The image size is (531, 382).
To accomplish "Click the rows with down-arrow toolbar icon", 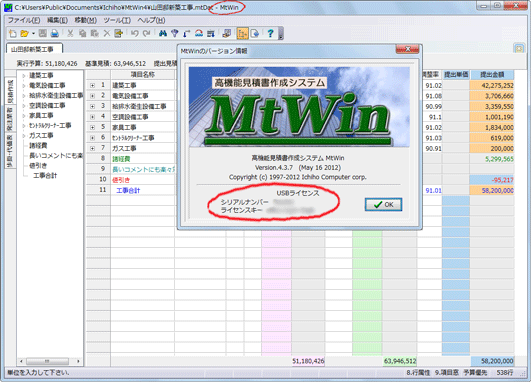I will pos(211,33).
